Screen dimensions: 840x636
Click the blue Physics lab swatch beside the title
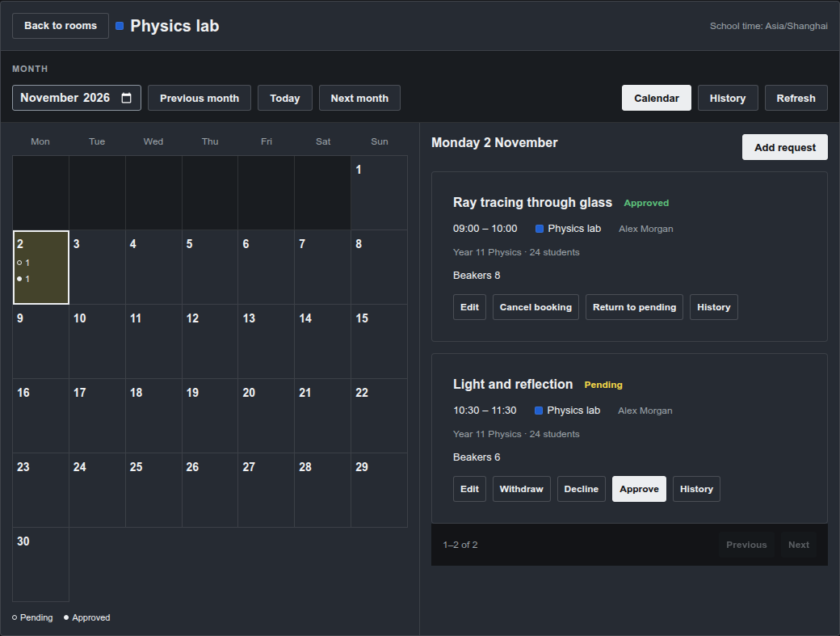point(120,26)
